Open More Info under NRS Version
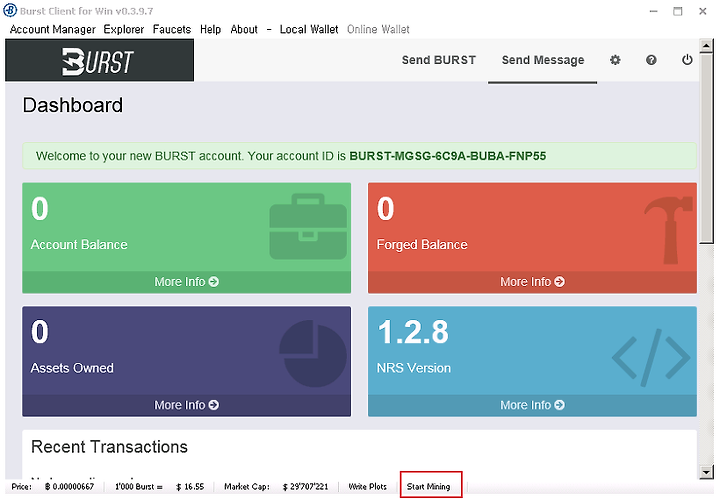 [x=532, y=405]
